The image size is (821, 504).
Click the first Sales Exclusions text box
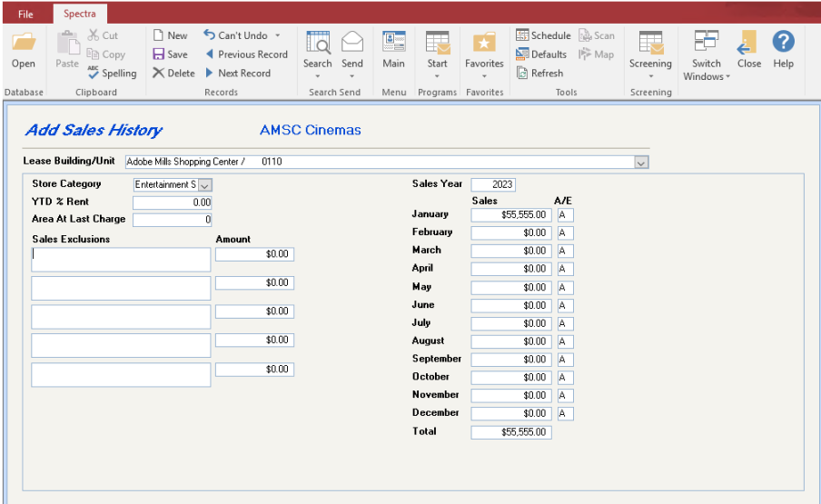pos(121,260)
